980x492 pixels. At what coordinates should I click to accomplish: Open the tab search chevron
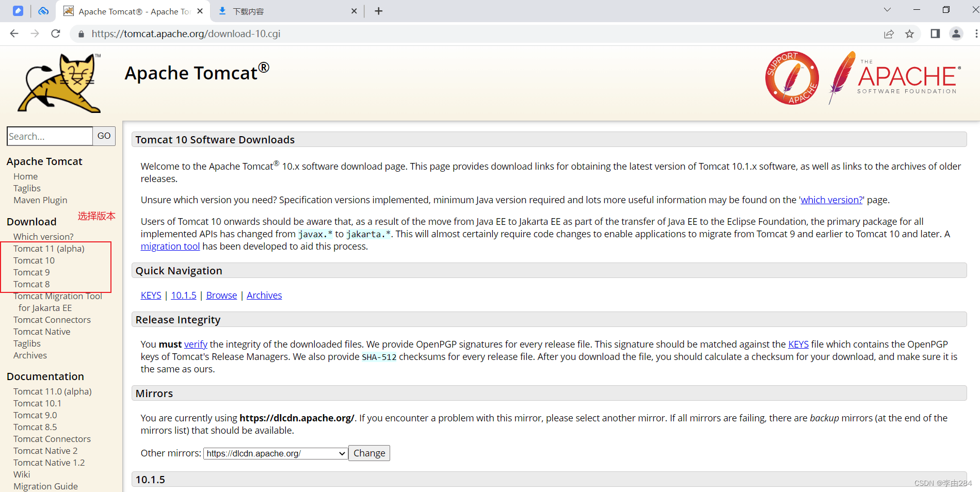click(887, 10)
